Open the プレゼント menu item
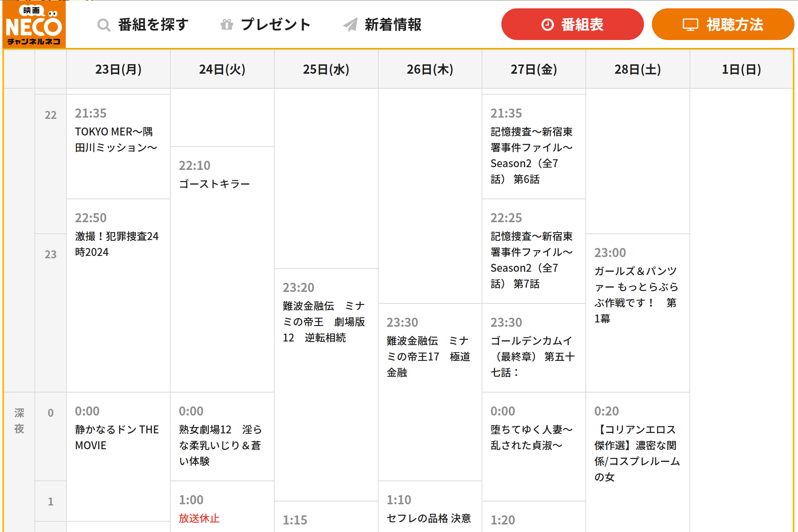The height and width of the screenshot is (532, 798). click(276, 25)
